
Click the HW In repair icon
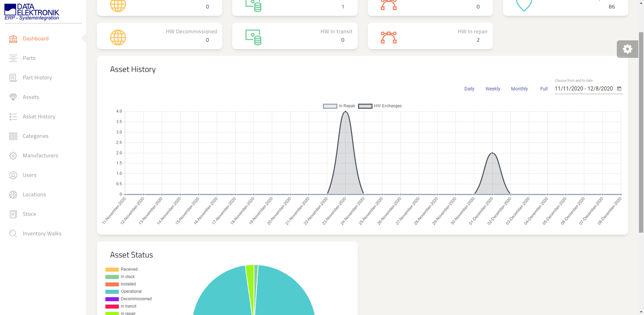(x=389, y=37)
